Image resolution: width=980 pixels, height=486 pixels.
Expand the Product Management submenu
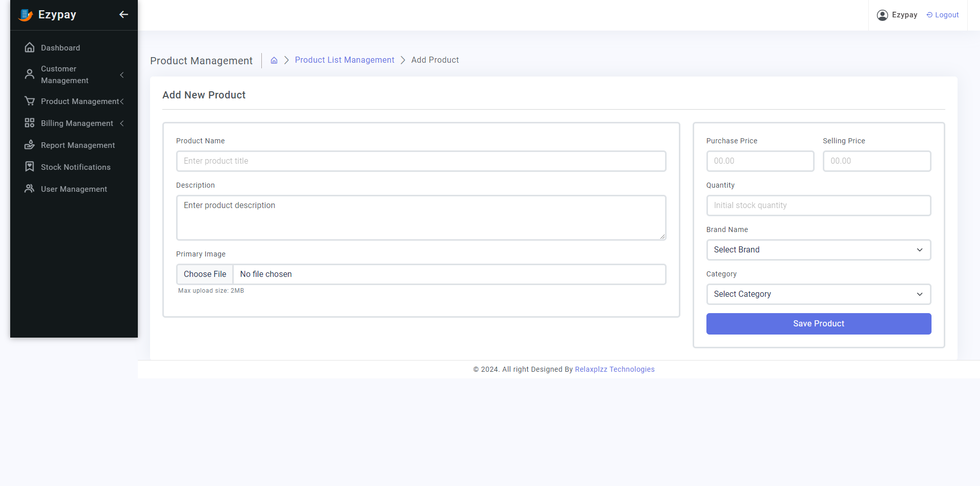click(x=122, y=101)
